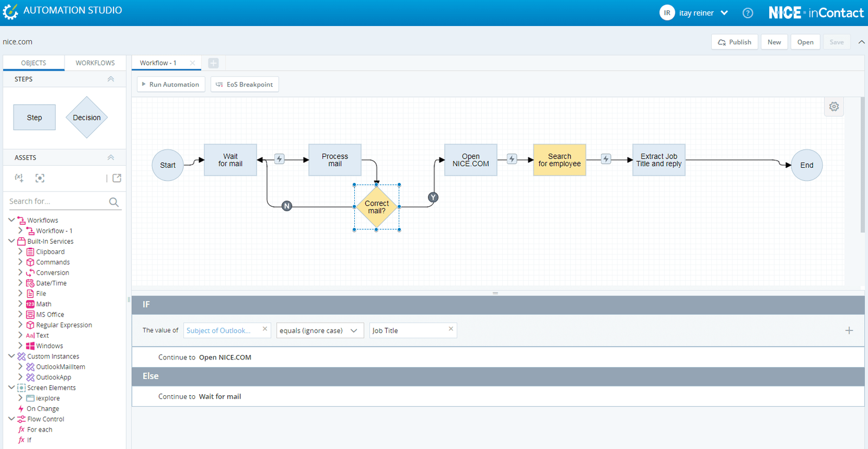Viewport: 868px width, 449px height.
Task: Click the lightning icon after Wait for mail
Action: [279, 159]
